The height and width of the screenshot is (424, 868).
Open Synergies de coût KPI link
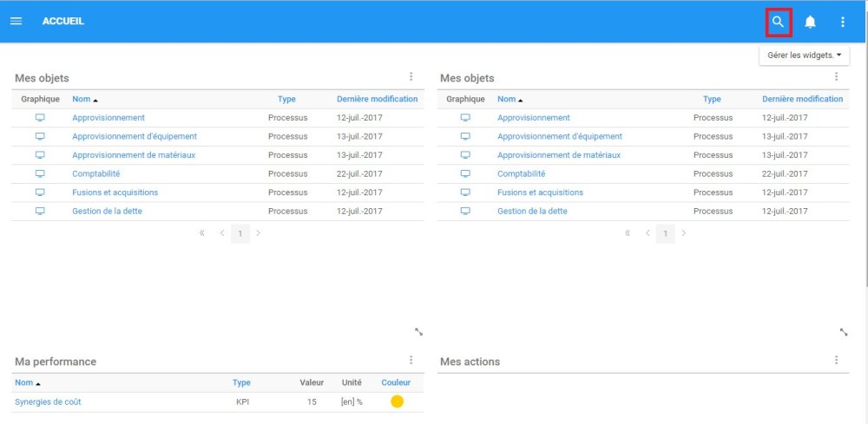48,401
